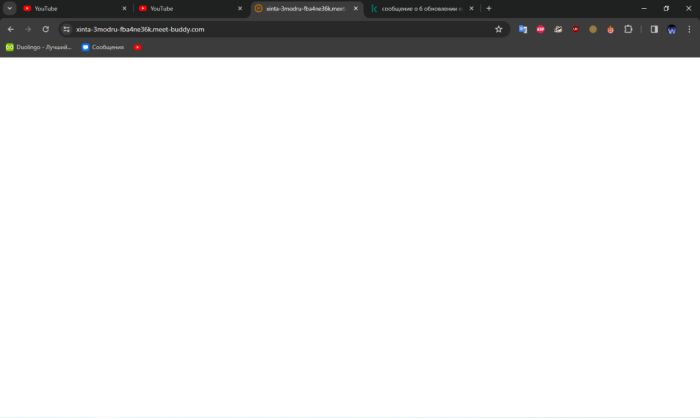The height and width of the screenshot is (418, 700).
Task: Open the Extensions puzzle menu
Action: [x=628, y=29]
